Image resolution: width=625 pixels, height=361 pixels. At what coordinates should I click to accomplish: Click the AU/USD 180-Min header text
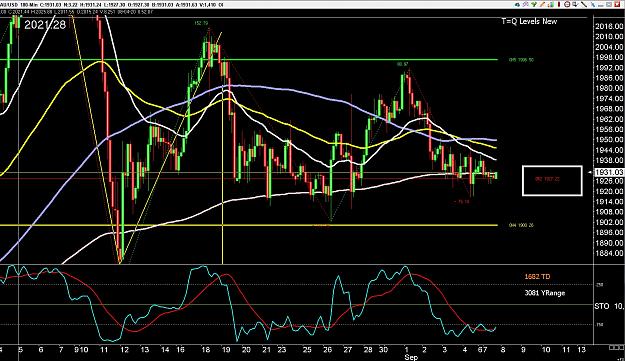pos(20,5)
